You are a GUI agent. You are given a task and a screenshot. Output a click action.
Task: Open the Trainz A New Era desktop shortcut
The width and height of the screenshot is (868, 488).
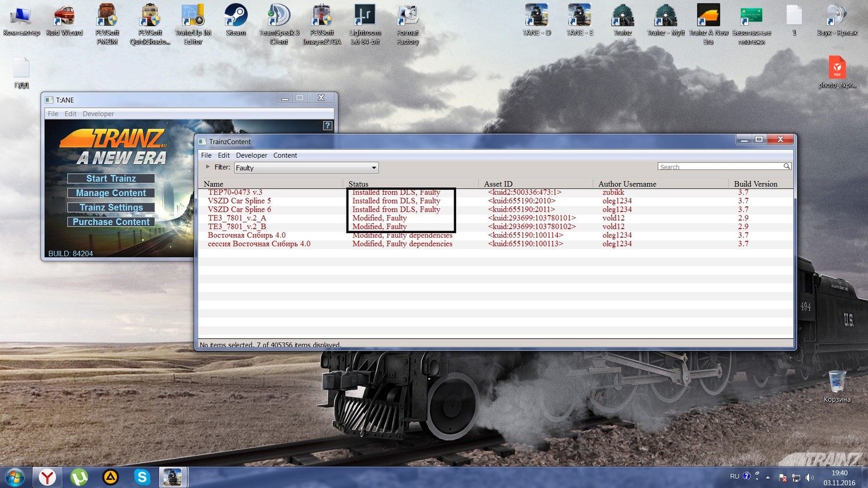708,24
